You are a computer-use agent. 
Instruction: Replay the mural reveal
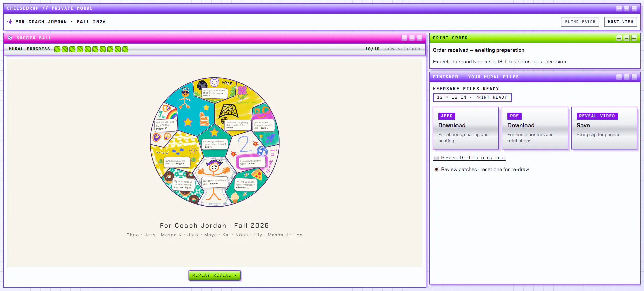pyautogui.click(x=214, y=275)
